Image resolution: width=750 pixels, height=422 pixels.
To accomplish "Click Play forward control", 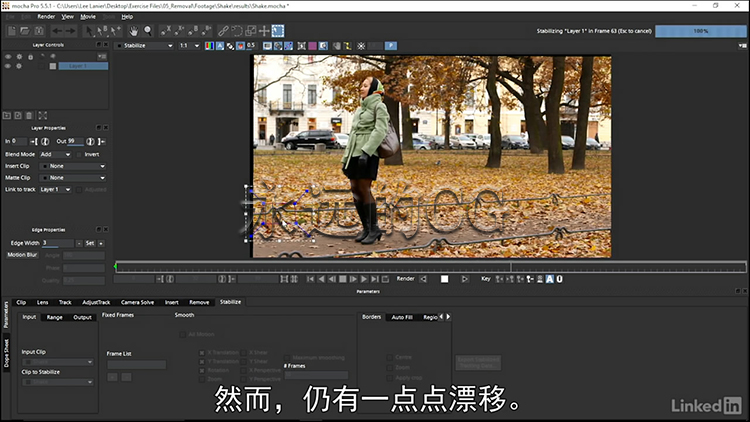I will coord(364,279).
